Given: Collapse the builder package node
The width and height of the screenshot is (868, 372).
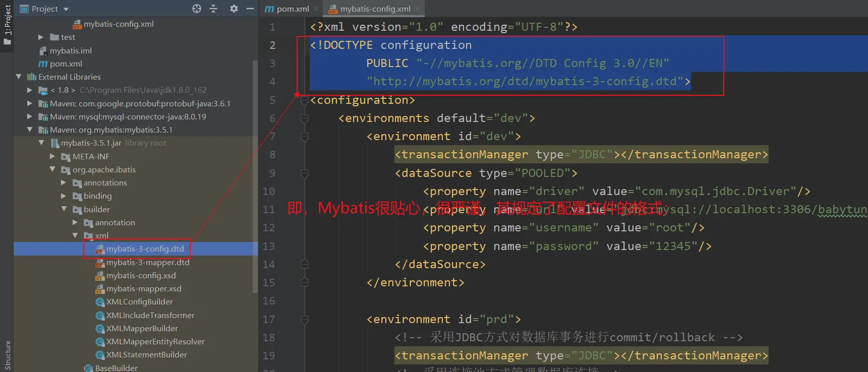Looking at the screenshot, I should coord(64,209).
